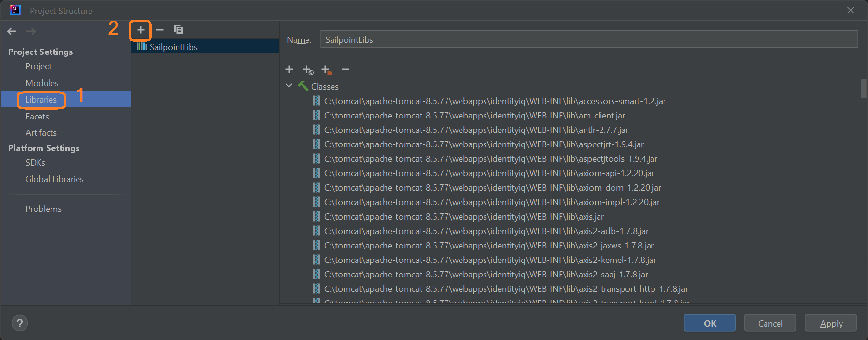Click the SailpointLibs library icon
Screen dimensions: 868x340
pyautogui.click(x=142, y=47)
